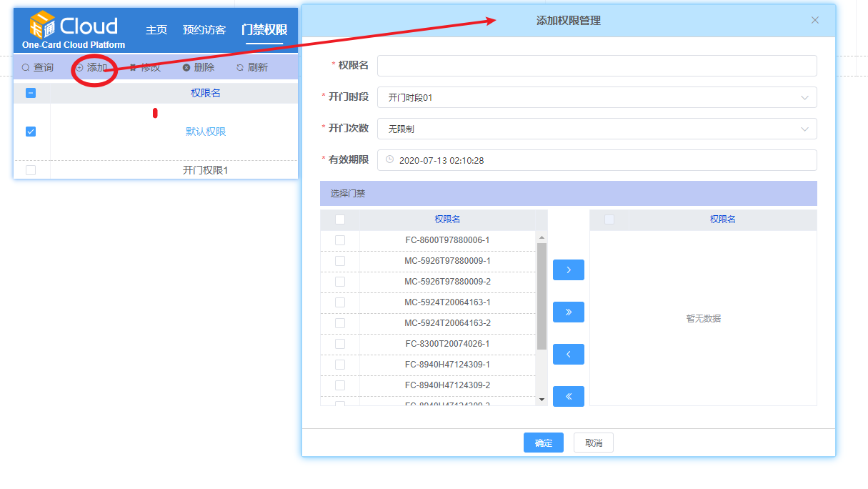868x489 pixels.
Task: Click the refresh (刷新) toolbar icon
Action: pyautogui.click(x=240, y=68)
